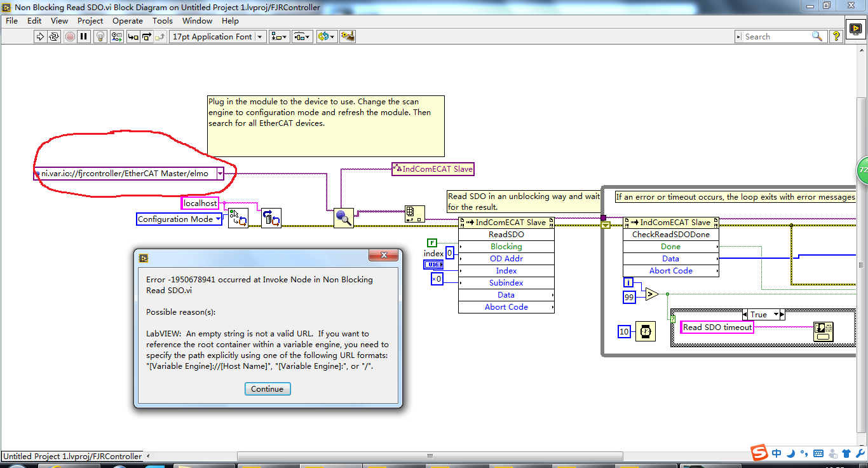Go to next case with right arrow
This screenshot has height=468, width=868.
pyautogui.click(x=782, y=314)
